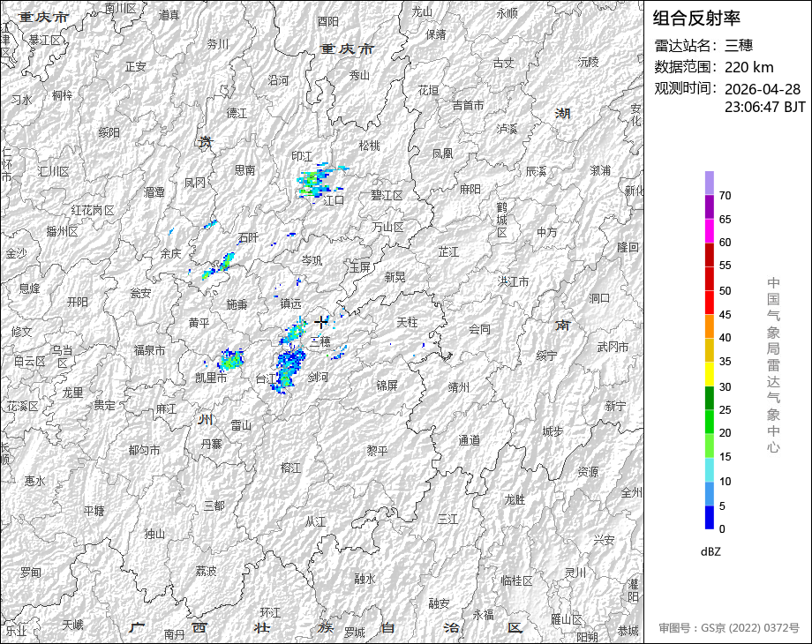Screen dimensions: 812x644
Task: Click the 组合反射率 title text
Action: click(696, 19)
